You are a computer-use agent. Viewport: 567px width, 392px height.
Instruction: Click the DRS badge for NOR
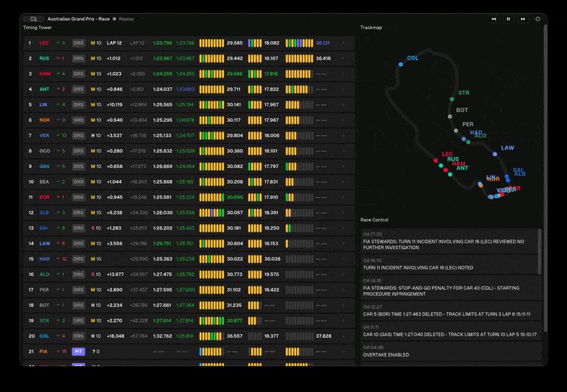pyautogui.click(x=79, y=120)
